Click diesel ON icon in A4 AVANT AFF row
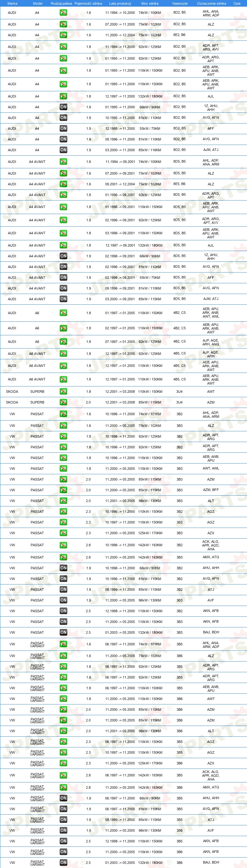Image resolution: width=247 pixels, height=868 pixels. pos(63,278)
